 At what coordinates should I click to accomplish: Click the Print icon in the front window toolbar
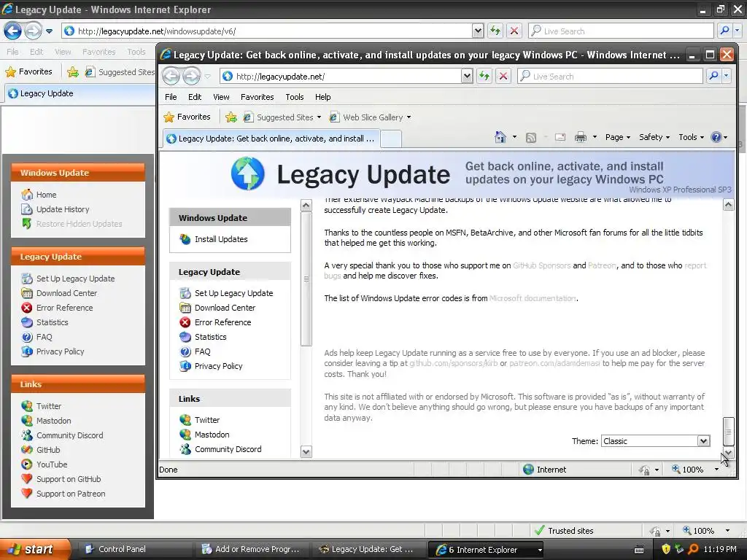pos(580,137)
